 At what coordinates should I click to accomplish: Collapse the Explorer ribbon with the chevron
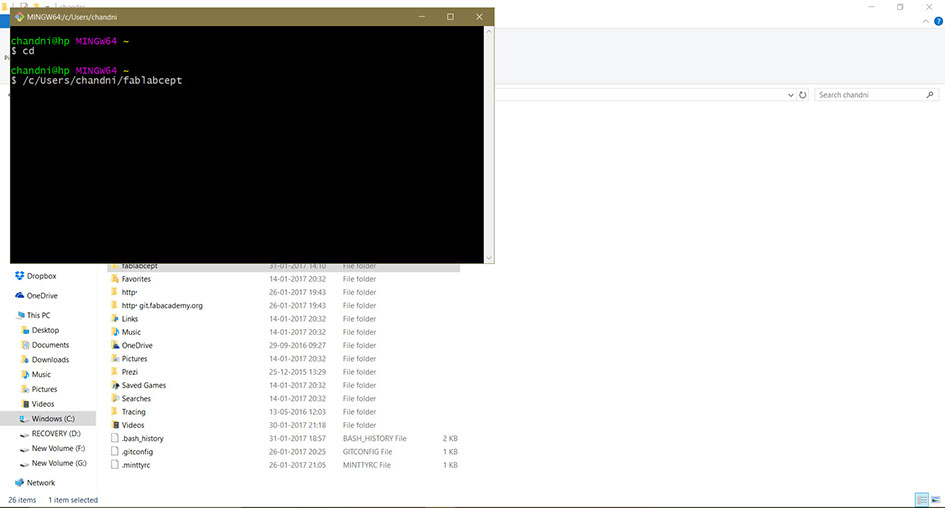point(926,21)
